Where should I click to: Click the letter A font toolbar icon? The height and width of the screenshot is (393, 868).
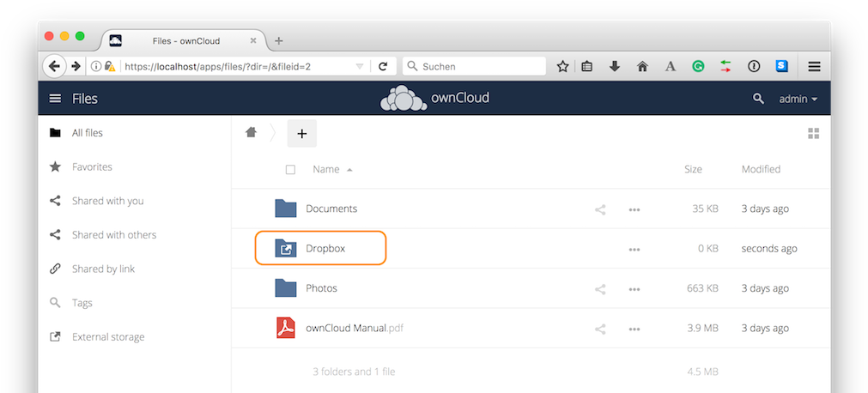tap(671, 66)
